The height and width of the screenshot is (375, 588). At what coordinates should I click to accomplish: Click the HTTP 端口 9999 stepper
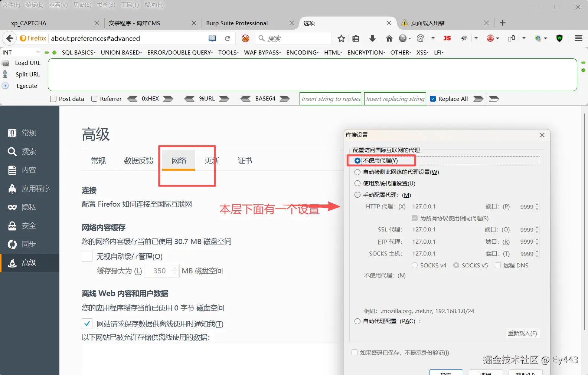click(537, 207)
